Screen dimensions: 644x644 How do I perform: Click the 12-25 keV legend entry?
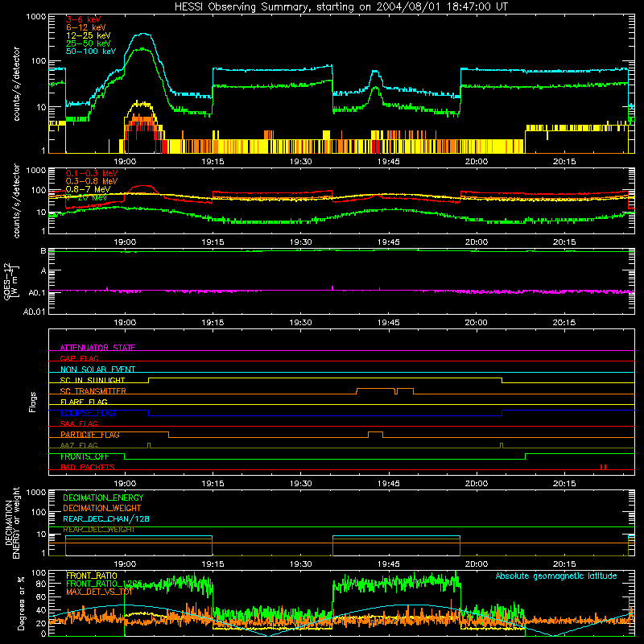[x=88, y=35]
